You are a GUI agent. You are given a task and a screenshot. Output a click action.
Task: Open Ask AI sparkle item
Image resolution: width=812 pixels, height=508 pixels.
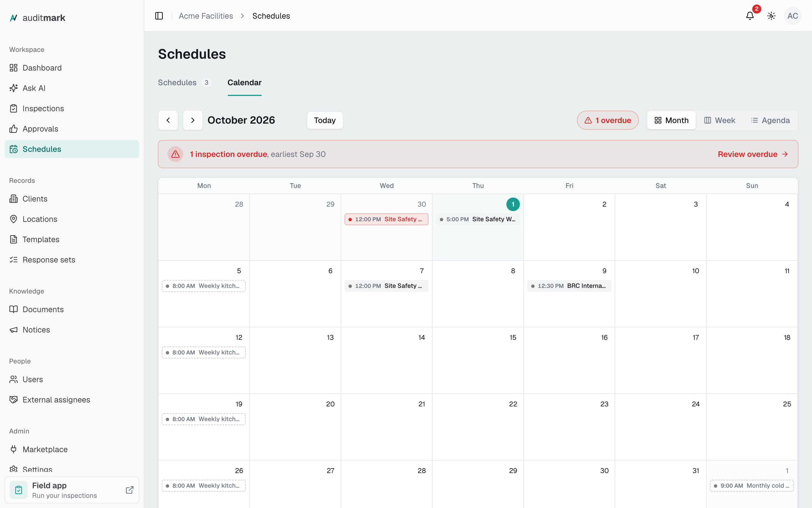72,88
